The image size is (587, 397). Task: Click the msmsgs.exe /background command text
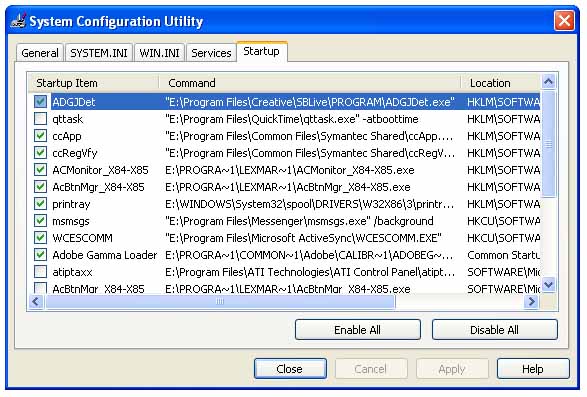299,221
